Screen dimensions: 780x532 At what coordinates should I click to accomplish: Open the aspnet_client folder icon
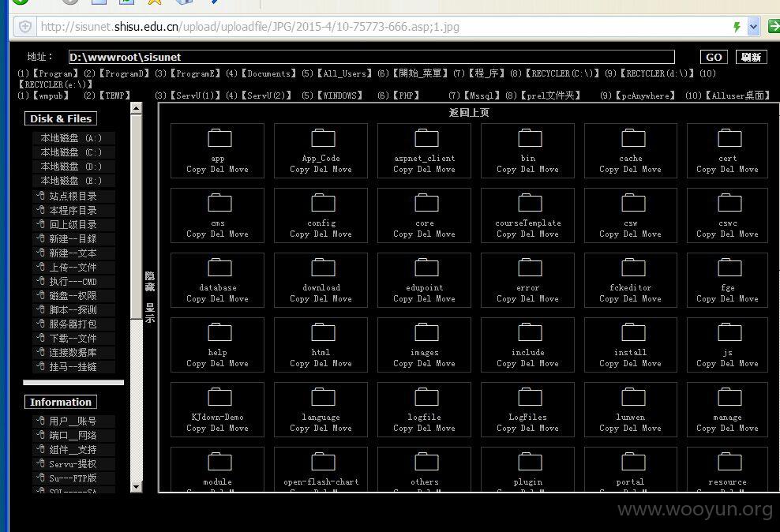pyautogui.click(x=427, y=137)
